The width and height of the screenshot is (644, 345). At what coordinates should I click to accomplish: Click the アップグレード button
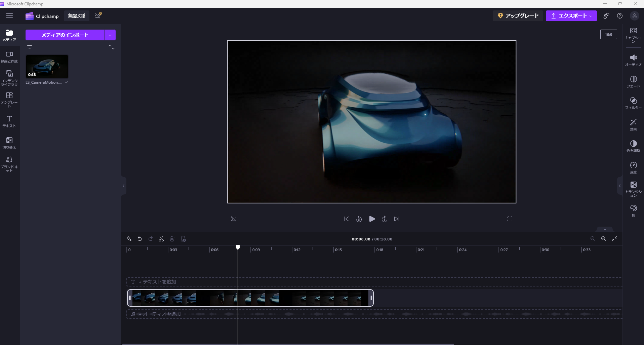pos(518,15)
